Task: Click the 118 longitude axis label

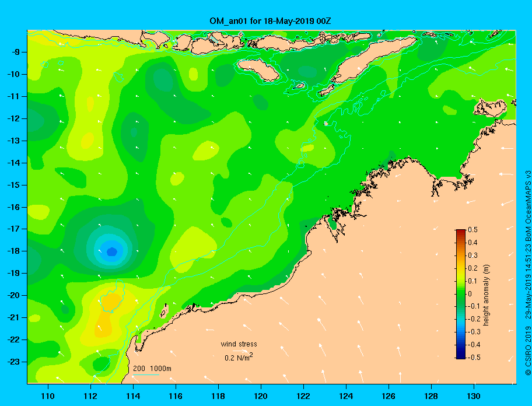Action: [218, 396]
